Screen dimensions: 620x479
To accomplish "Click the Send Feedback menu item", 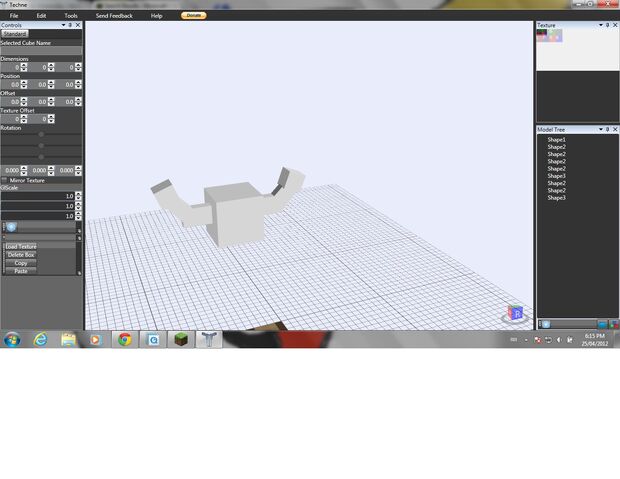I will pyautogui.click(x=114, y=16).
